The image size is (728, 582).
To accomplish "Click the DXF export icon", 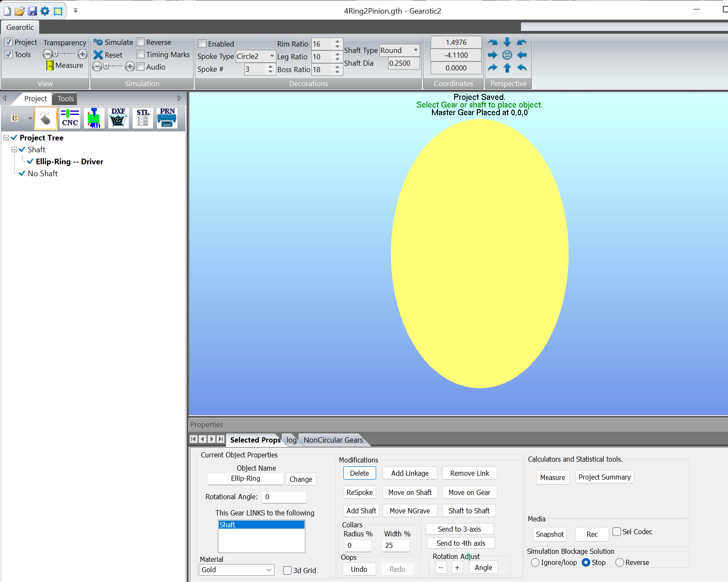I will [x=118, y=118].
